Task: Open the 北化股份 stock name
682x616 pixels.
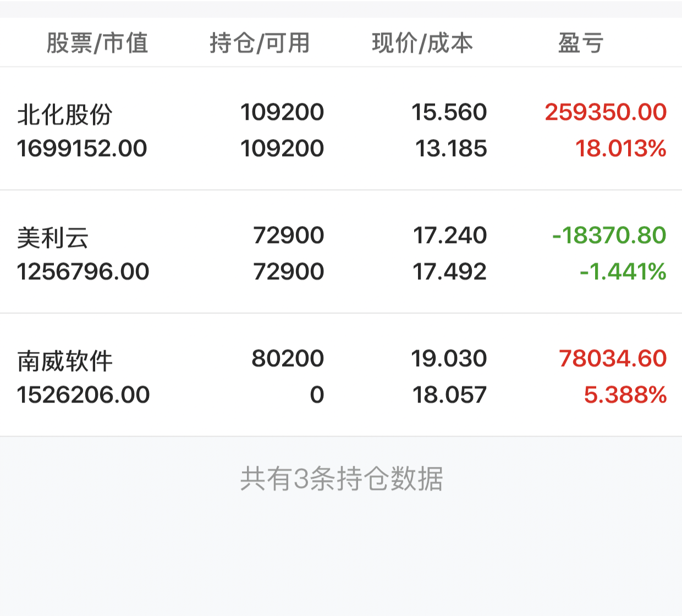Action: (65, 114)
